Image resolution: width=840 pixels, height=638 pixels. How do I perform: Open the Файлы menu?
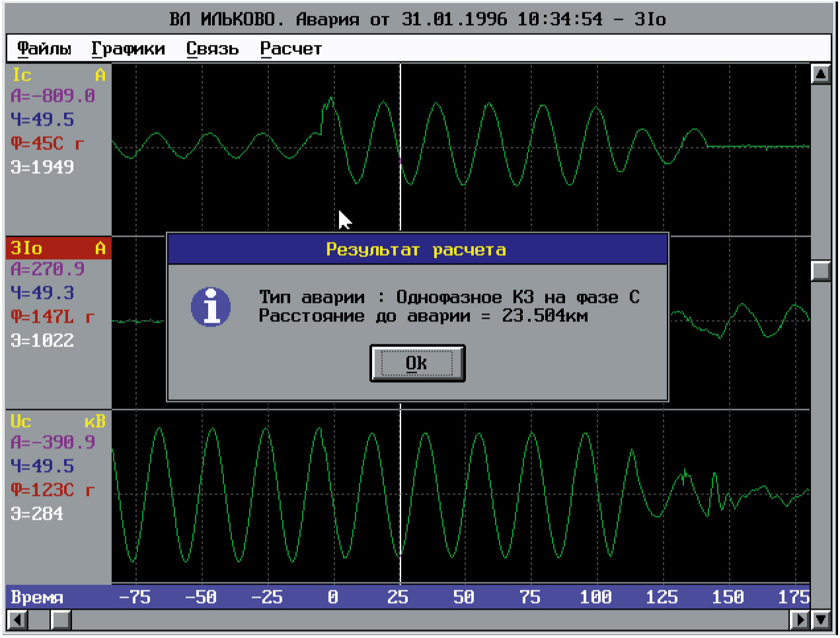[44, 49]
